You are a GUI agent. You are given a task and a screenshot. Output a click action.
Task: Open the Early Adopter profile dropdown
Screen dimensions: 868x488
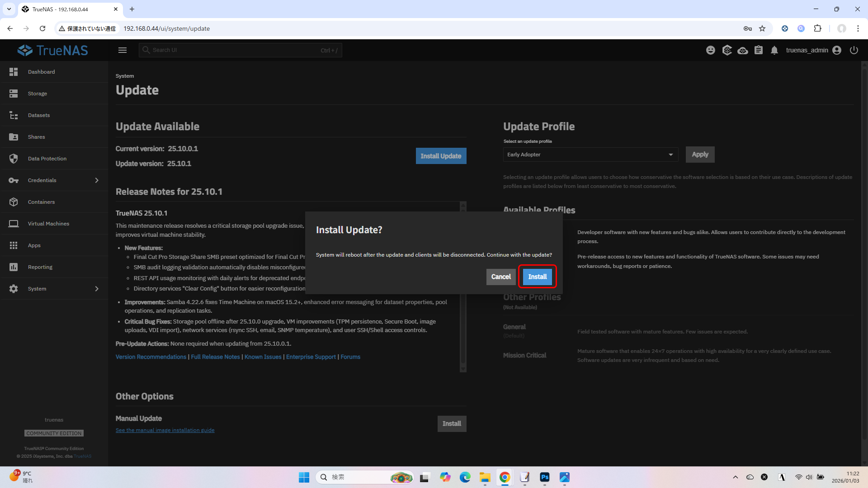click(x=590, y=155)
